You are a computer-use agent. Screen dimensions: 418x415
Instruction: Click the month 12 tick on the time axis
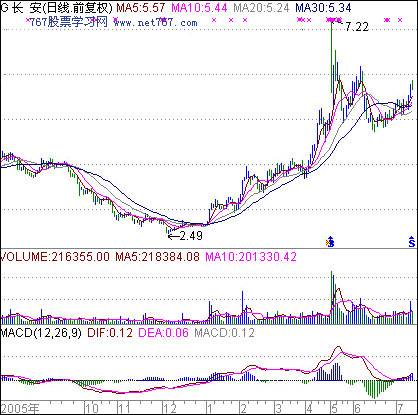pyautogui.click(x=170, y=408)
